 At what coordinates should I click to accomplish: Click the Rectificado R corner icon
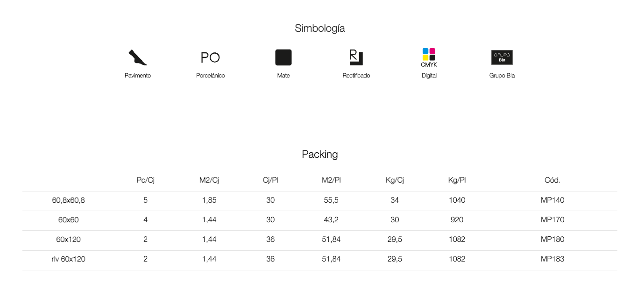click(x=356, y=57)
